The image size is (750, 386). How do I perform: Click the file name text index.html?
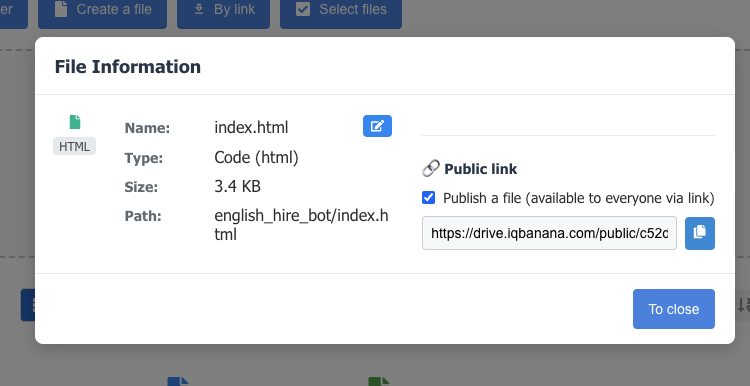pyautogui.click(x=251, y=128)
